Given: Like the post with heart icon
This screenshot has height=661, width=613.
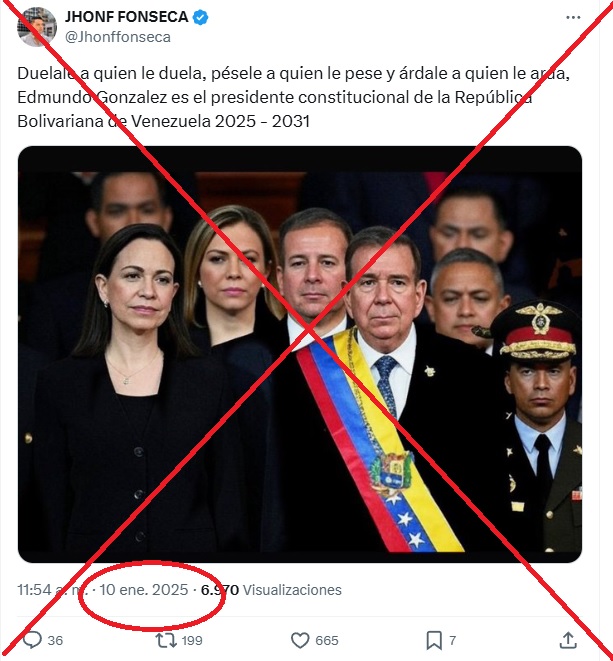Looking at the screenshot, I should coord(300,640).
